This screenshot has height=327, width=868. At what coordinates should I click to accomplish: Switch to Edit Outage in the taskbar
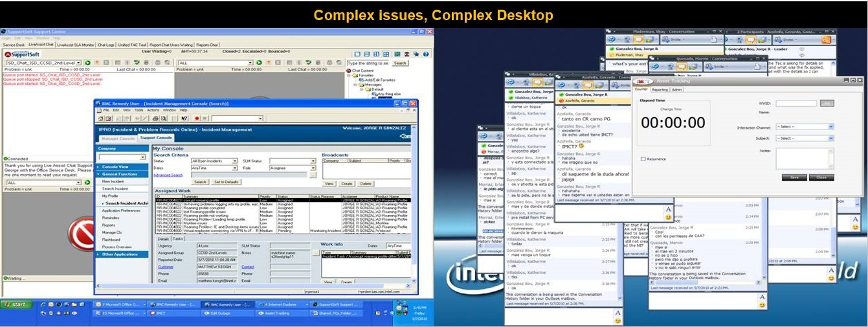(228, 313)
